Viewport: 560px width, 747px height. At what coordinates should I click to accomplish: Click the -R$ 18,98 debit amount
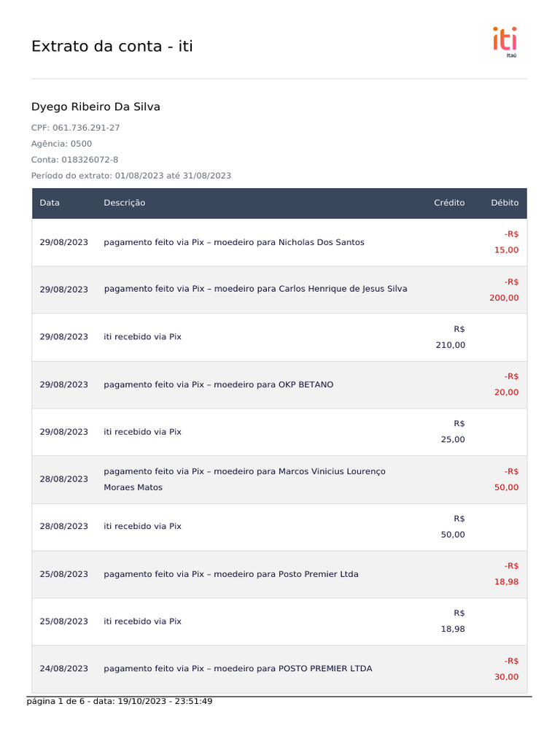(x=507, y=574)
